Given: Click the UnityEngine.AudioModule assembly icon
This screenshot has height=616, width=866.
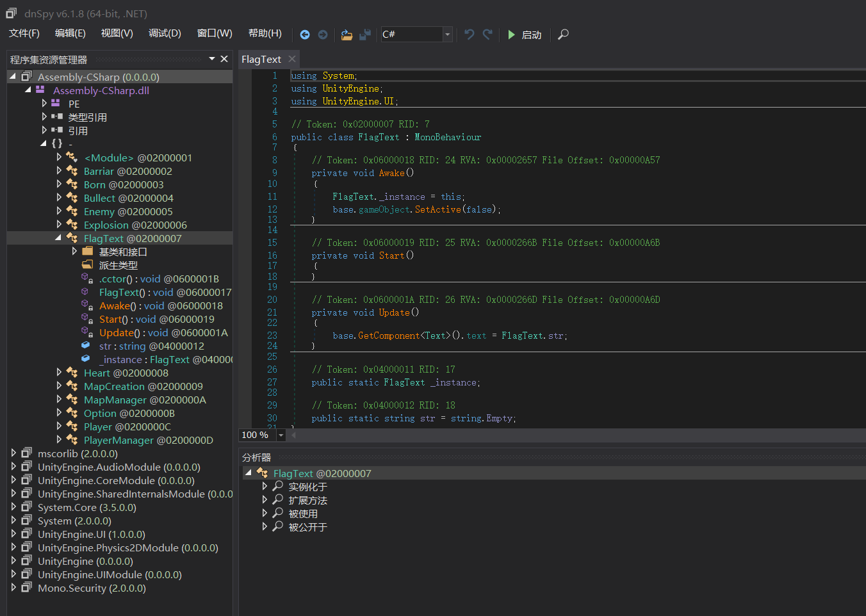Looking at the screenshot, I should pos(26,466).
